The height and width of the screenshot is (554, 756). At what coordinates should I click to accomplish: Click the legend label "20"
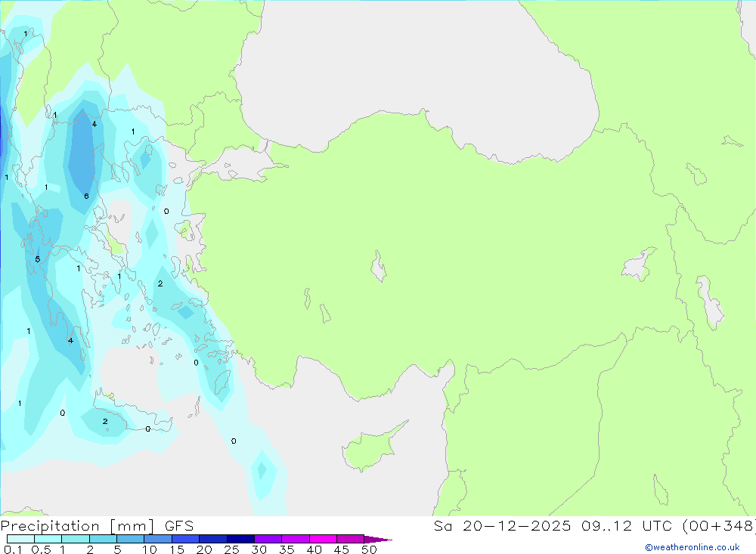pos(204,549)
